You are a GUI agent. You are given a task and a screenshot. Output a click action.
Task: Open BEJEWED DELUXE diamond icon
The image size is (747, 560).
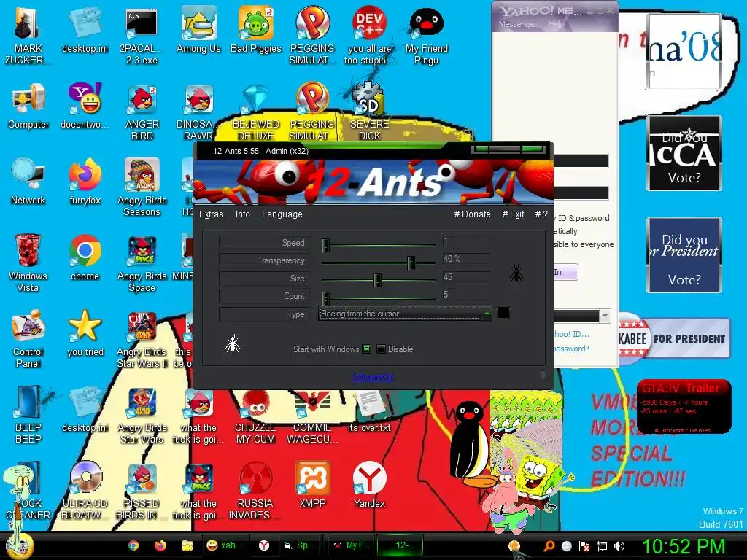pos(256,111)
